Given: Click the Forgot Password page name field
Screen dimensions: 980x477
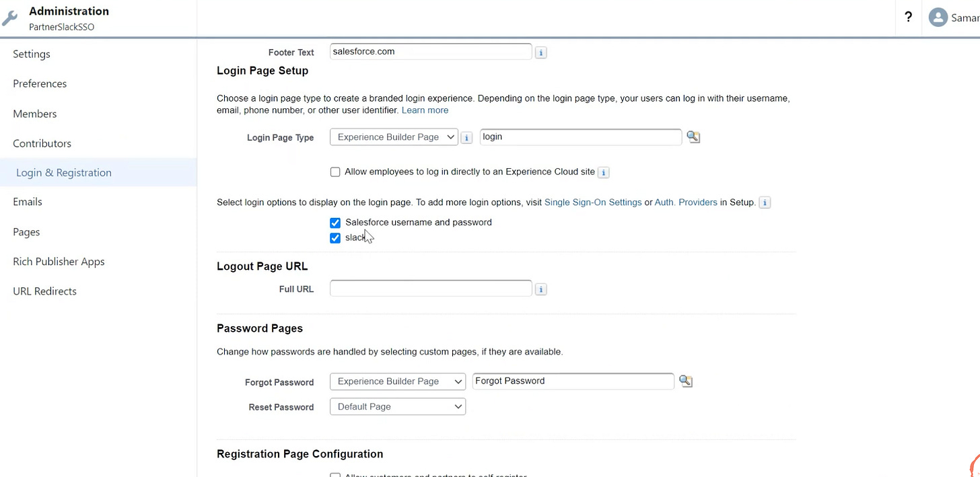Looking at the screenshot, I should [573, 381].
